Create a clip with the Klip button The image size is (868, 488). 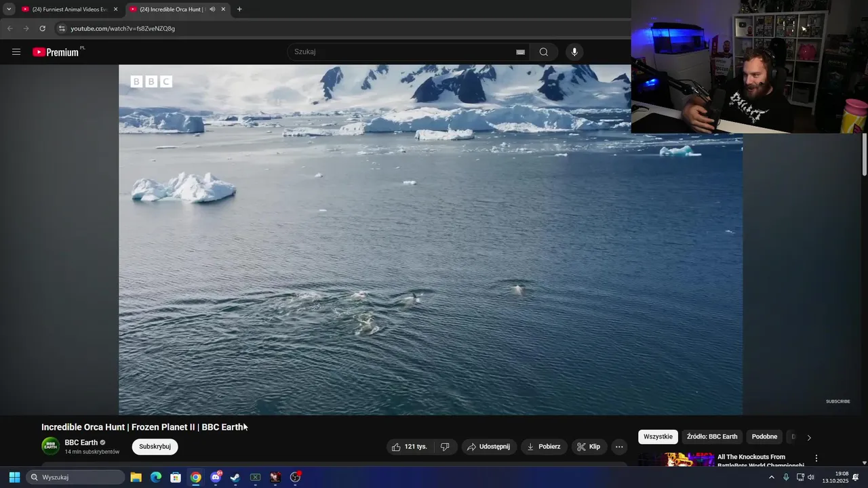[589, 447]
